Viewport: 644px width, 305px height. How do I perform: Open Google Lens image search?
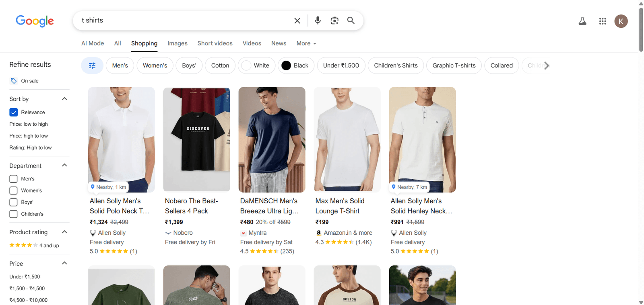[334, 20]
